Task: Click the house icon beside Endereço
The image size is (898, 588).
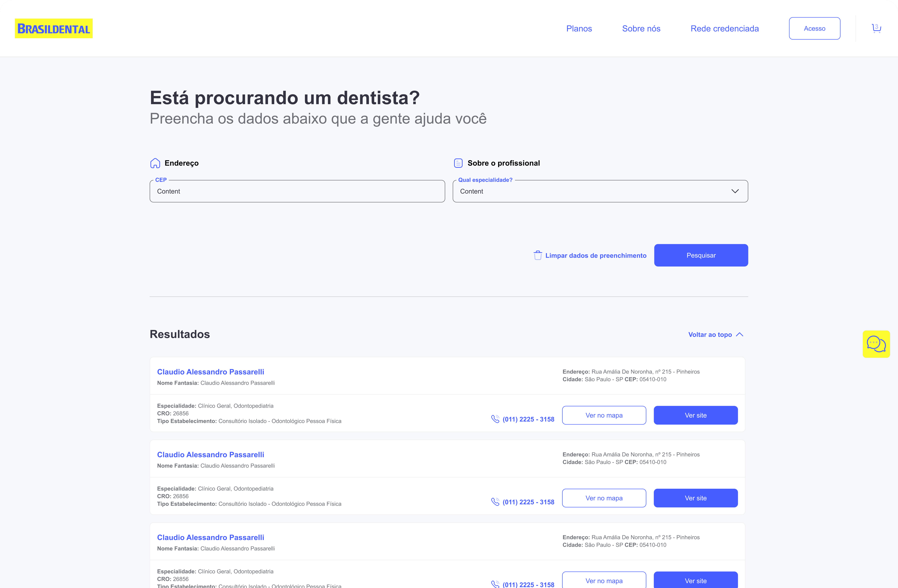Action: [x=155, y=163]
